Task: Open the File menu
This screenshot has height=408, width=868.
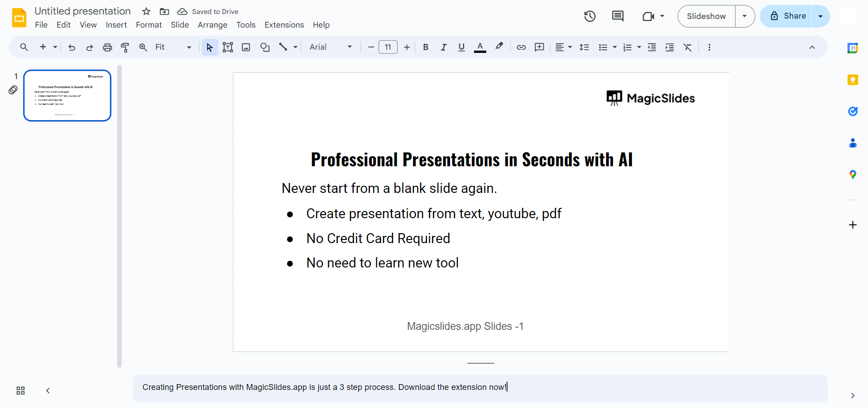Action: (41, 25)
